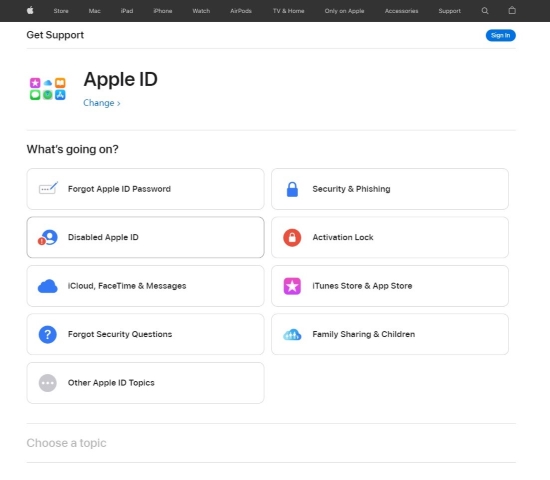This screenshot has height=480, width=550.
Task: Click the gray ellipsis Other Topics icon
Action: [48, 383]
